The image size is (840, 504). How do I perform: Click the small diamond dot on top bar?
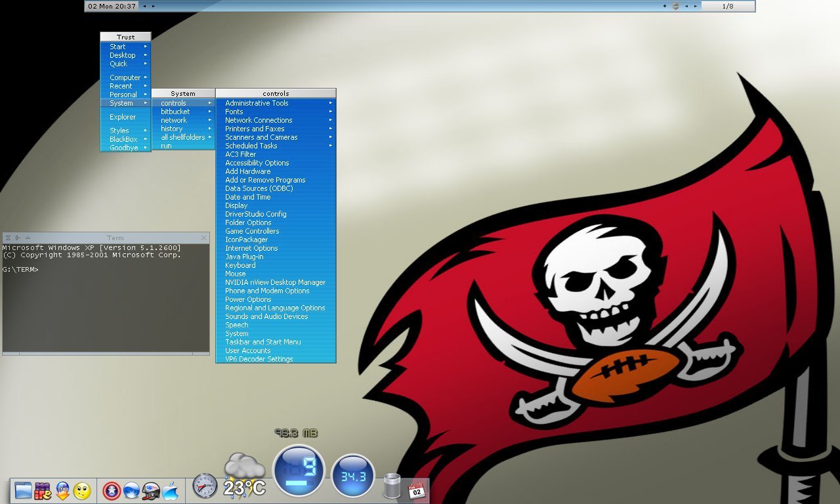[x=665, y=6]
